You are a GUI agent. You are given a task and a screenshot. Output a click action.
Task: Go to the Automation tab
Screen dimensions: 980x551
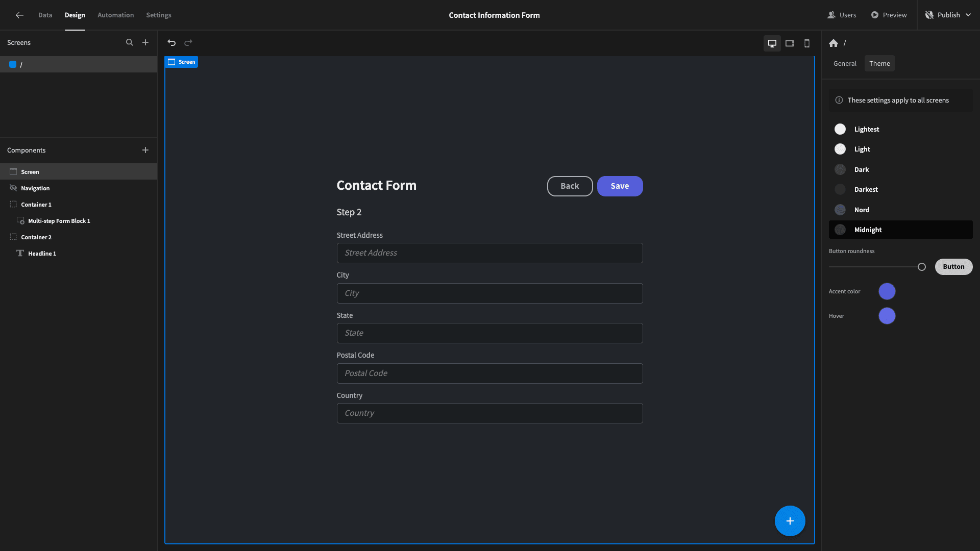pos(116,15)
